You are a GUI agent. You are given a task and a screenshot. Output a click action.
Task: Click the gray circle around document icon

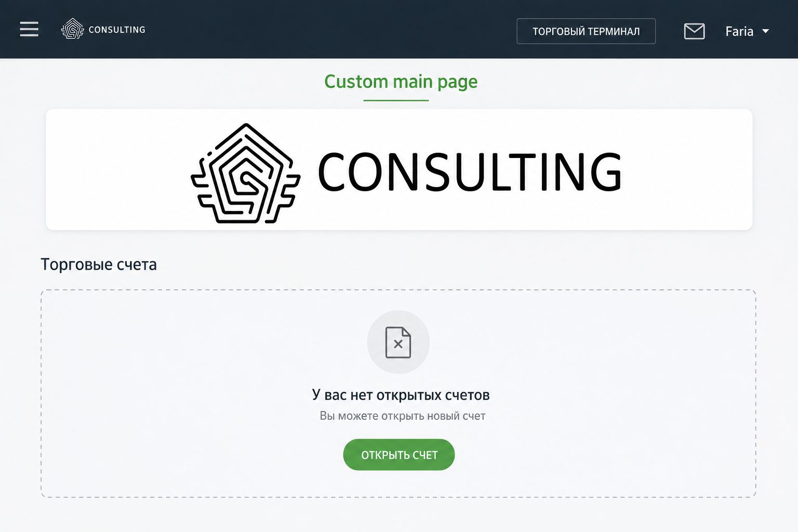click(398, 342)
